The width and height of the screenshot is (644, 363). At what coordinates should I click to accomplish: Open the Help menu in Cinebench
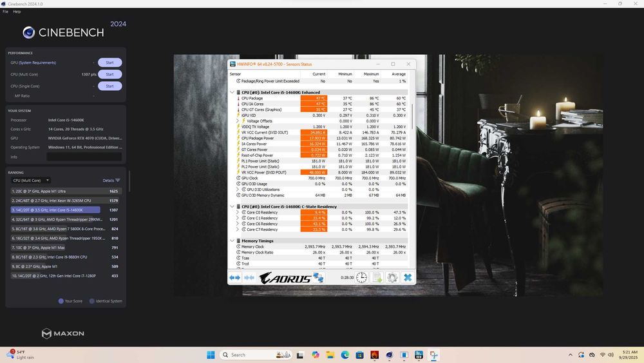(x=17, y=12)
